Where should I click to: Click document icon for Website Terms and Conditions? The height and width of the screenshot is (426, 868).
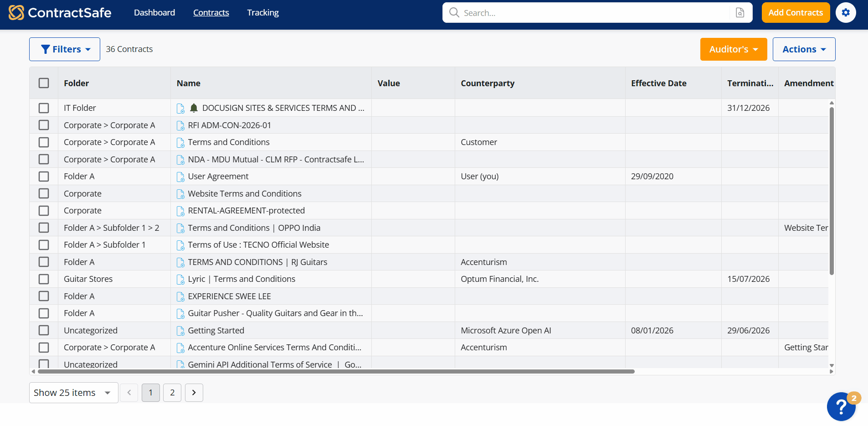point(180,194)
